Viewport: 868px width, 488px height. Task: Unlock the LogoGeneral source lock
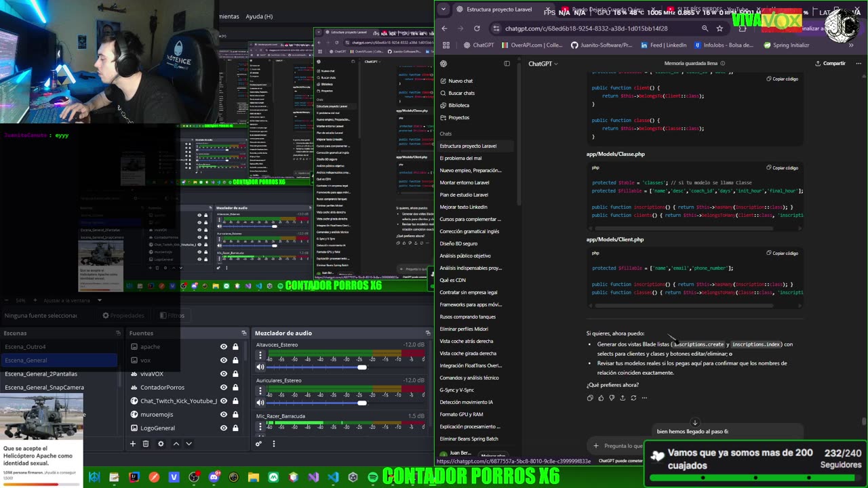235,428
